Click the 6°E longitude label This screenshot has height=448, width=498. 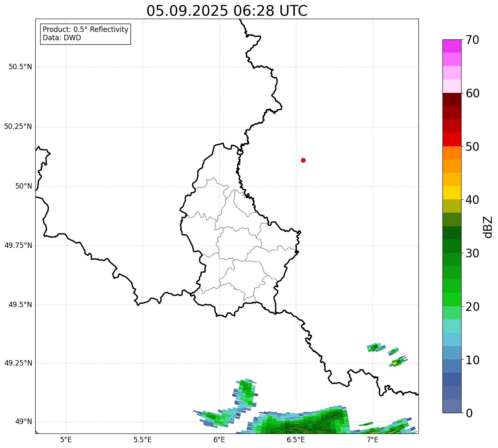(219, 440)
